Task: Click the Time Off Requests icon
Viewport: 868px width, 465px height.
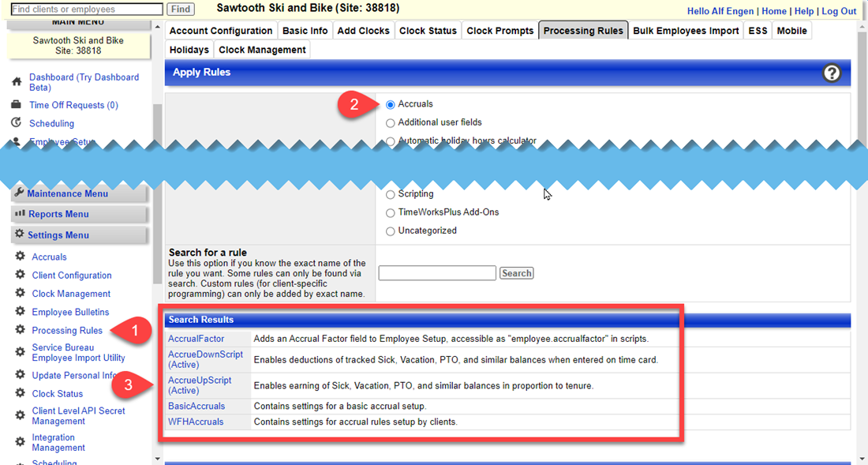Action: pyautogui.click(x=17, y=104)
